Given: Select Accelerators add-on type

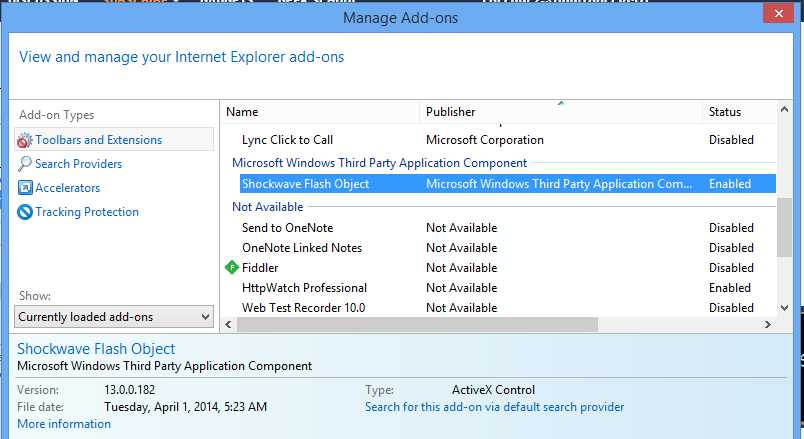Looking at the screenshot, I should click(68, 188).
